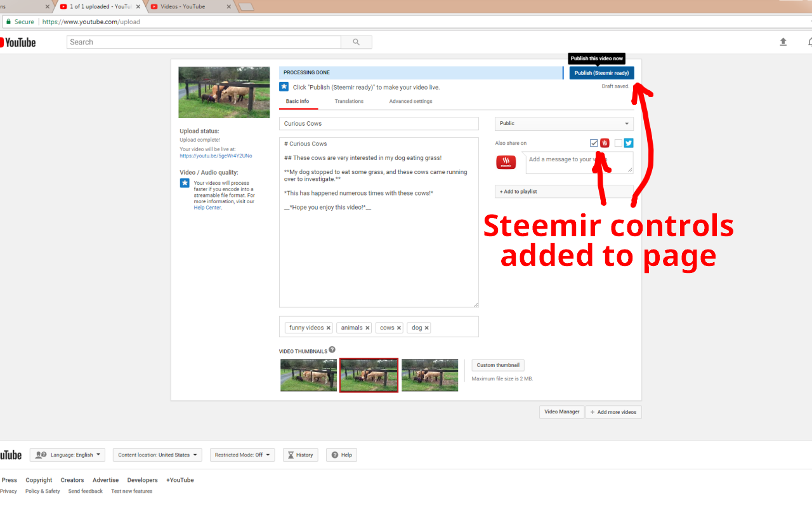The height and width of the screenshot is (508, 812).
Task: Click the Steemir logo beside message box
Action: coord(506,163)
